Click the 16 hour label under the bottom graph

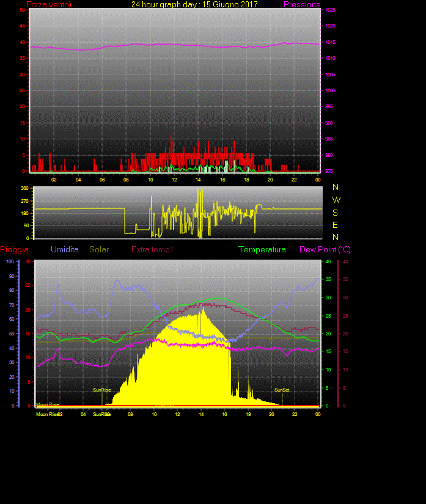pyautogui.click(x=224, y=414)
